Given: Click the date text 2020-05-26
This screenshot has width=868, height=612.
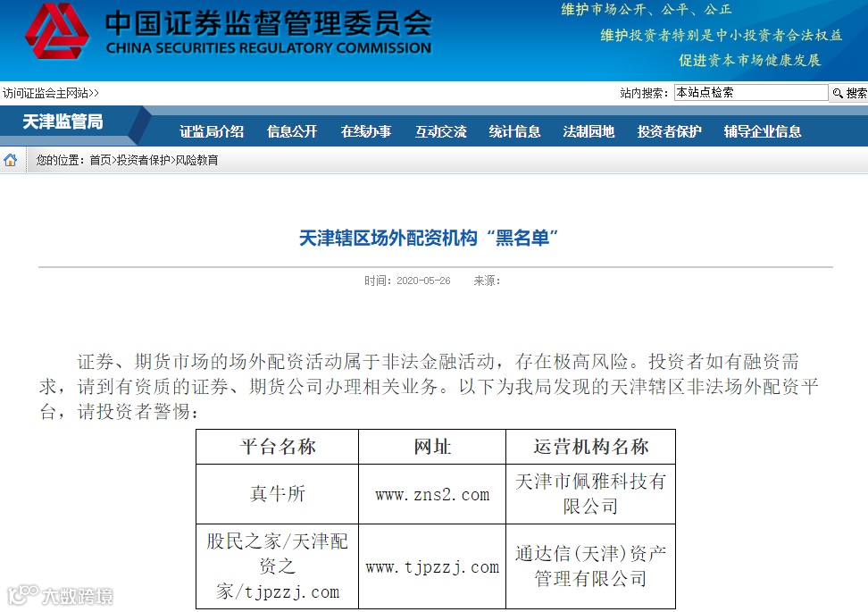Looking at the screenshot, I should coord(423,281).
